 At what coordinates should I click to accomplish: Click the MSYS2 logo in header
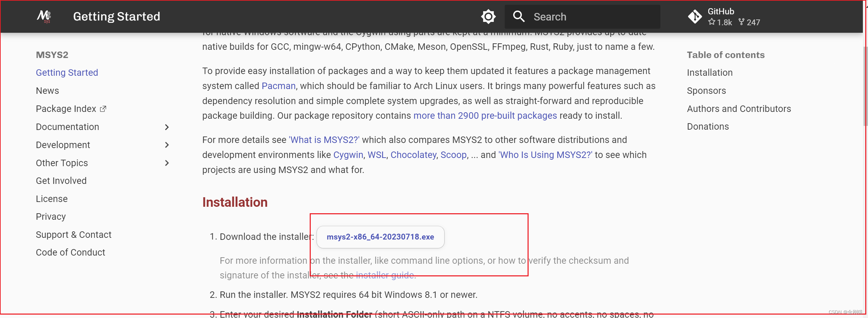(x=44, y=16)
